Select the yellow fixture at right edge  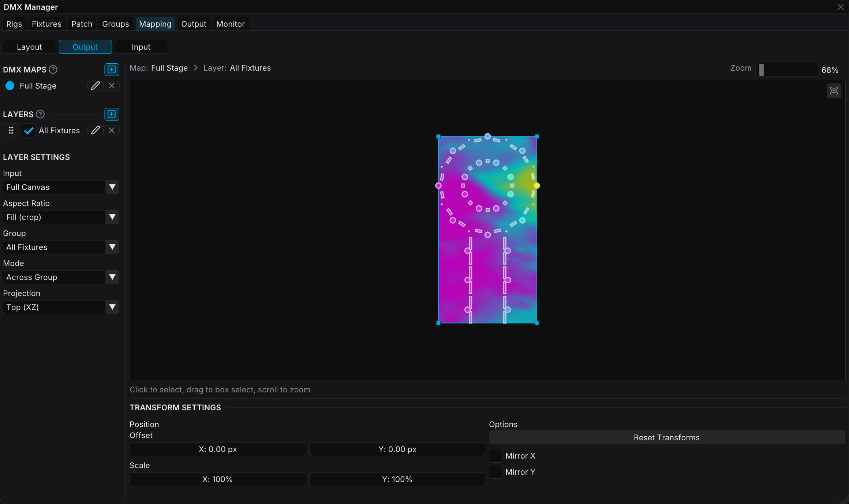[x=536, y=186]
